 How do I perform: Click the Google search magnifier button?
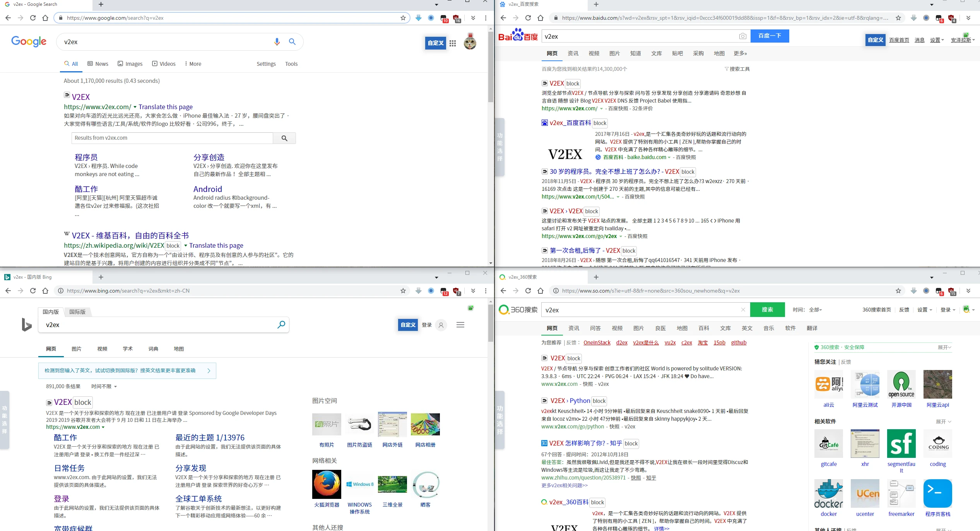292,42
